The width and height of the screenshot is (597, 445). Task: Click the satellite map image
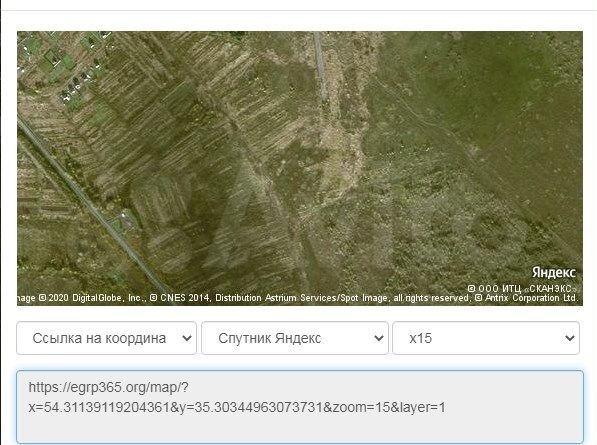click(300, 168)
